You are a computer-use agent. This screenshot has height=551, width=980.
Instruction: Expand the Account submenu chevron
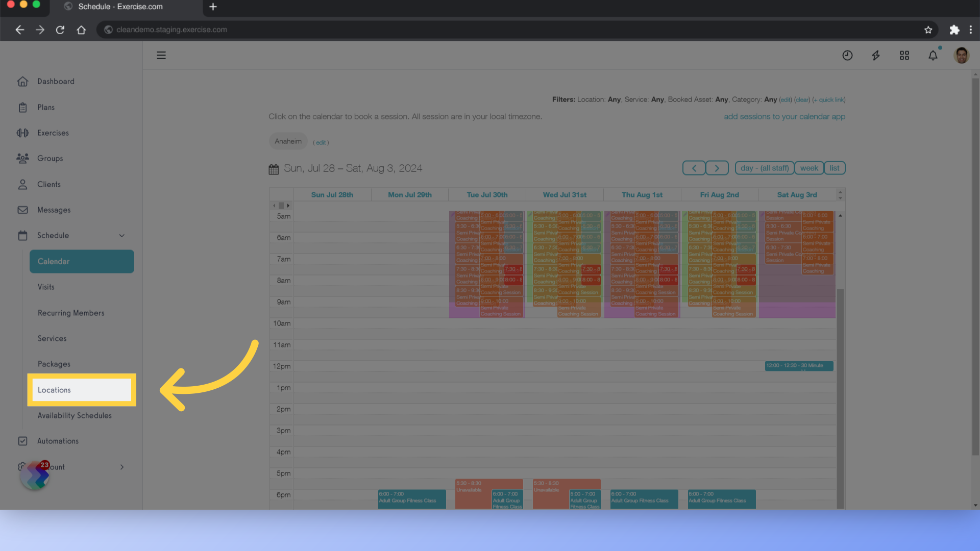[122, 467]
